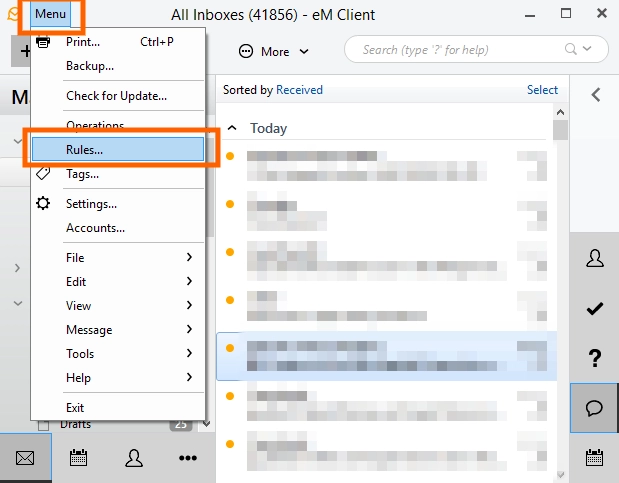The height and width of the screenshot is (483, 619).
Task: Expand the Edit submenu
Action: coord(118,282)
